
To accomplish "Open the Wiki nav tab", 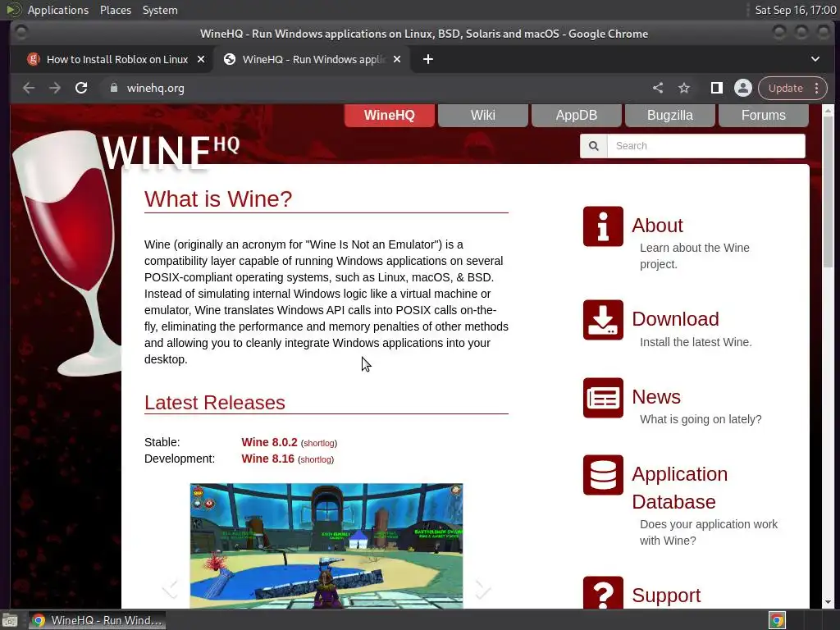I will point(482,115).
